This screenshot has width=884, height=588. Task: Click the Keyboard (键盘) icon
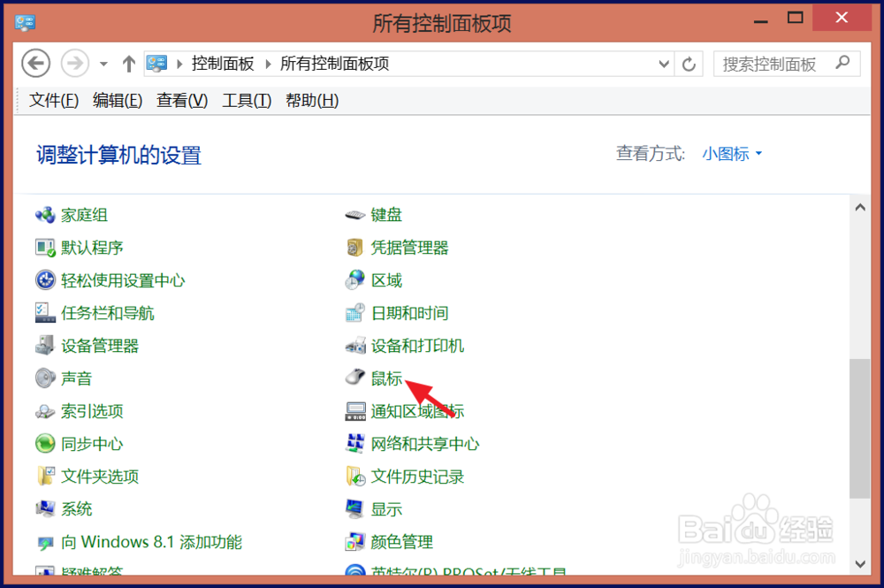click(x=355, y=215)
